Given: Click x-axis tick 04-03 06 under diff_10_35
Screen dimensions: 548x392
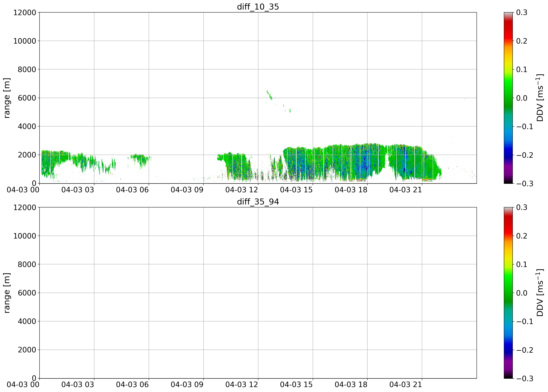Looking at the screenshot, I should [132, 190].
